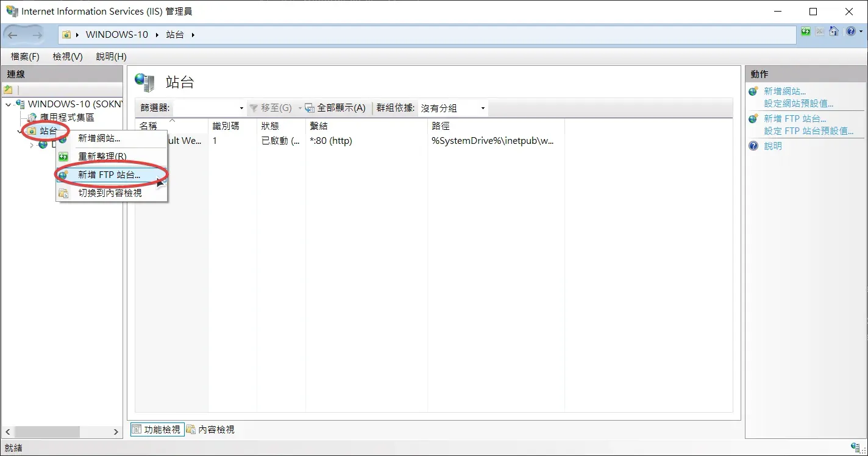The image size is (868, 456).
Task: Open the 群組依據 grouping dropdown
Action: [x=483, y=109]
